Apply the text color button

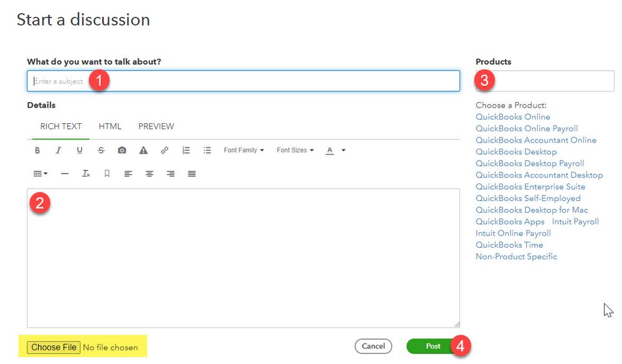[329, 151]
